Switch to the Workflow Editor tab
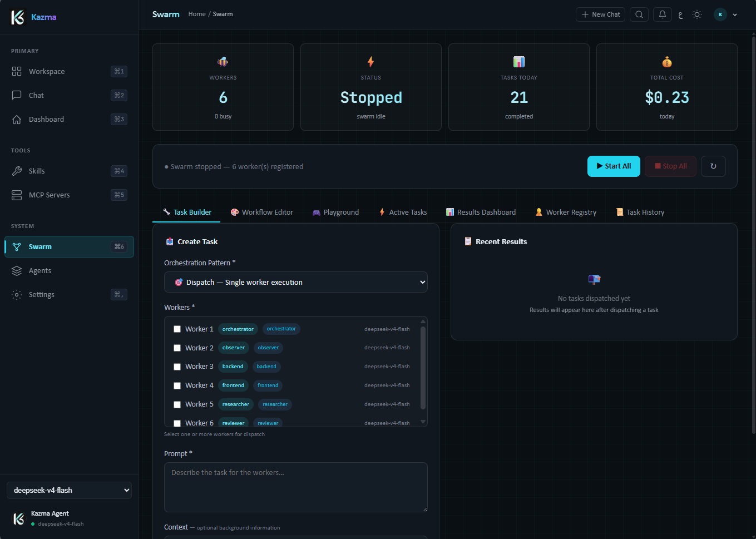The image size is (756, 539). (x=262, y=212)
